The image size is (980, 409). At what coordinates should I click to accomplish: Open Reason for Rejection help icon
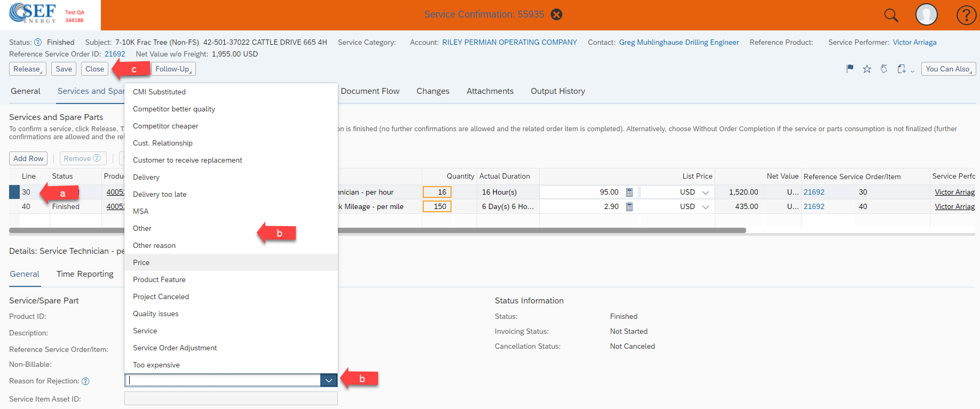[85, 381]
